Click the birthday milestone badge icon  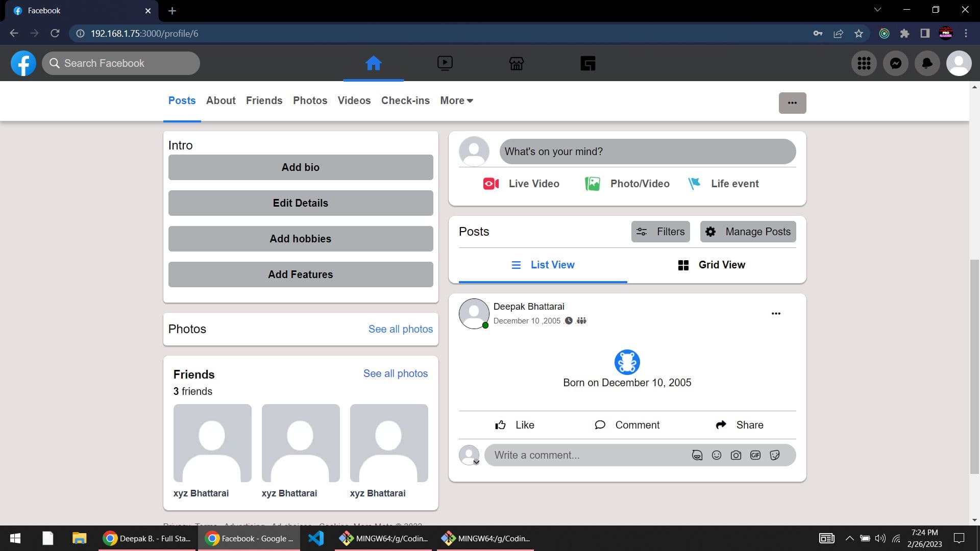[x=627, y=362]
